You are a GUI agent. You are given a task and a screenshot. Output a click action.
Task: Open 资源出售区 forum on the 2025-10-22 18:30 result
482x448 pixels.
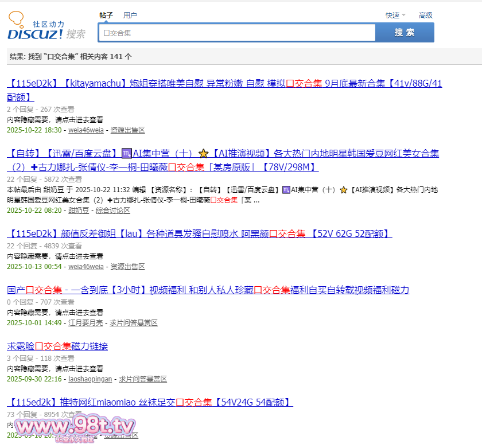point(127,130)
